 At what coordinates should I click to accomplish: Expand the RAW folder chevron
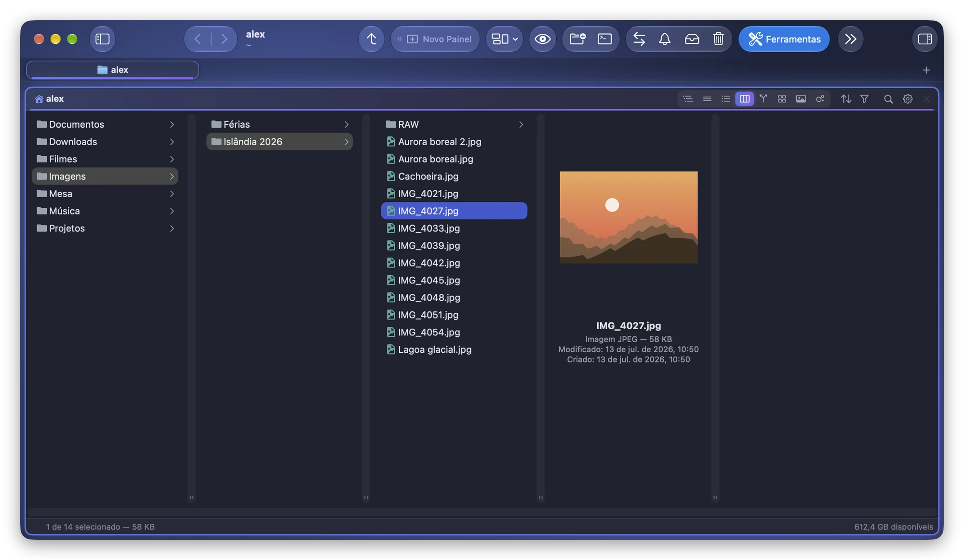[521, 124]
